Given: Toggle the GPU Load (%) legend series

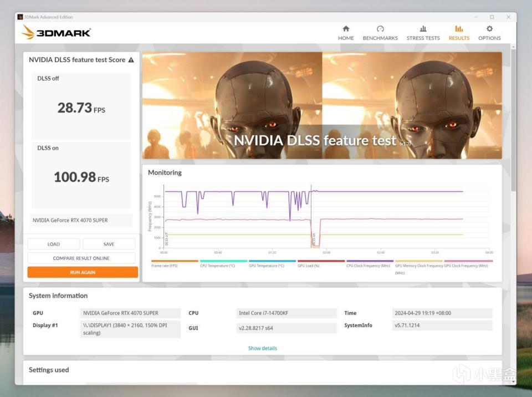Looking at the screenshot, I should point(321,264).
